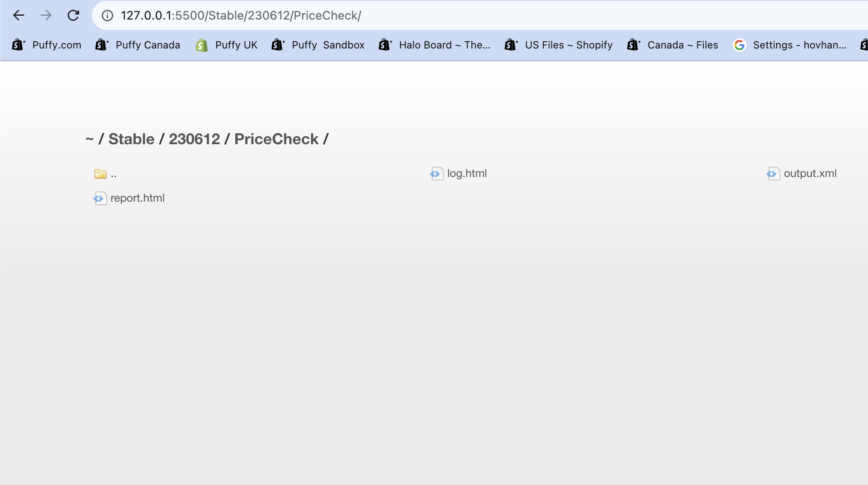Open the Puffy.com bookmark

(x=47, y=45)
